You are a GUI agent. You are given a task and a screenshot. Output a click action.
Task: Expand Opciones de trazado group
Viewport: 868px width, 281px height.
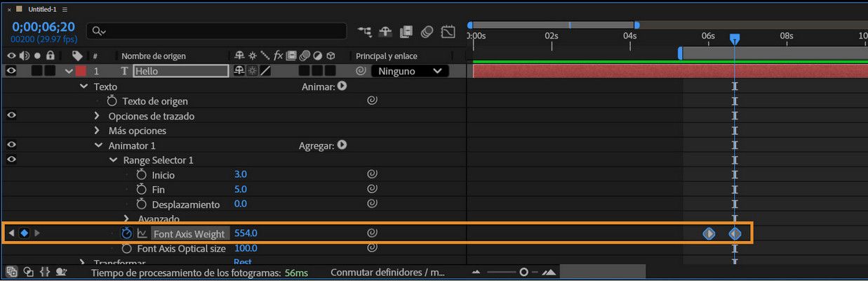(98, 116)
